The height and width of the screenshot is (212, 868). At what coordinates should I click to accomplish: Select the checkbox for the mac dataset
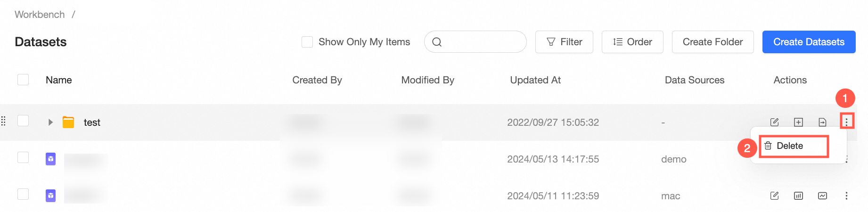point(23,194)
